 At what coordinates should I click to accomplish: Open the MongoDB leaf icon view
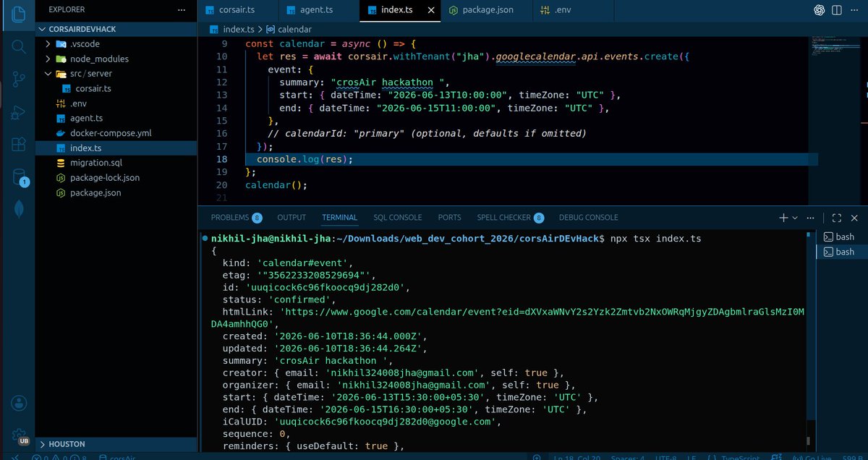click(x=18, y=210)
